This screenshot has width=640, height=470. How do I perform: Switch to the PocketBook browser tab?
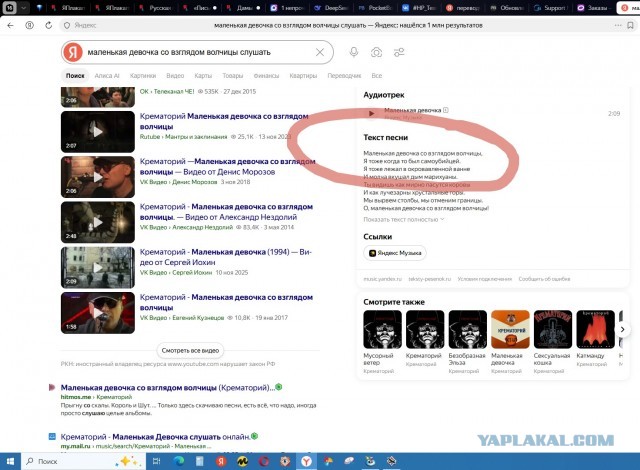pos(375,7)
